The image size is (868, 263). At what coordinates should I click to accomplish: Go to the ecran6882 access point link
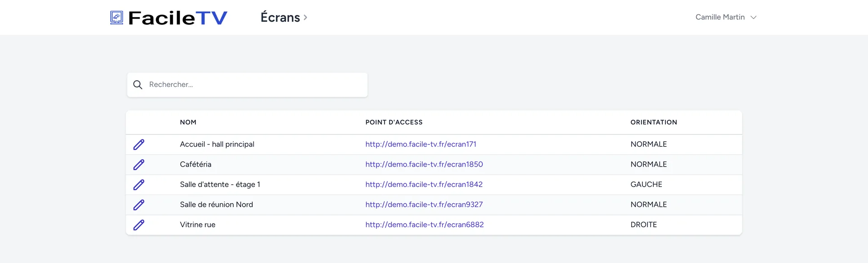(x=425, y=225)
